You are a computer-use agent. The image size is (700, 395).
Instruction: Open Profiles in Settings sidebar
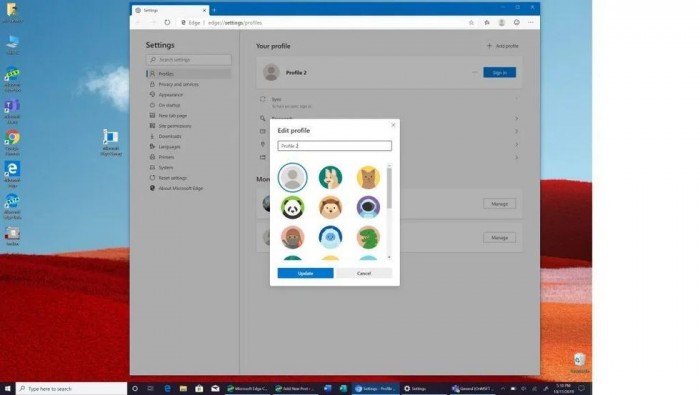[x=189, y=74]
